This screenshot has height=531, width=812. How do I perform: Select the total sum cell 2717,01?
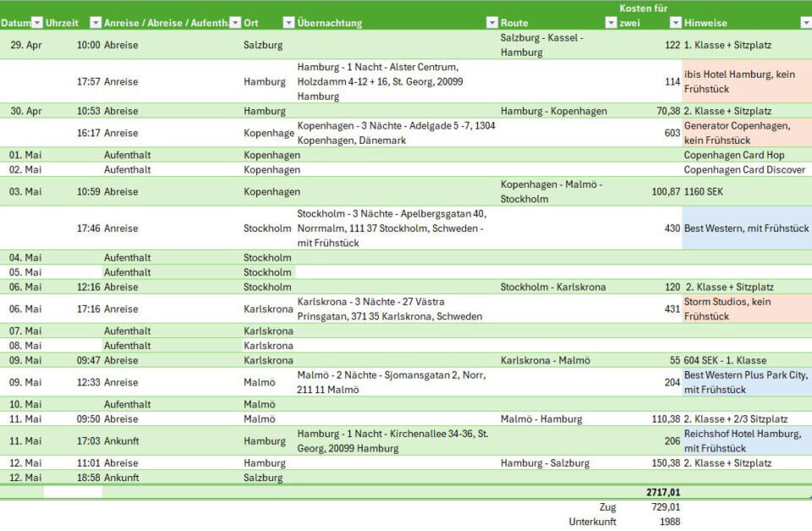(650, 492)
